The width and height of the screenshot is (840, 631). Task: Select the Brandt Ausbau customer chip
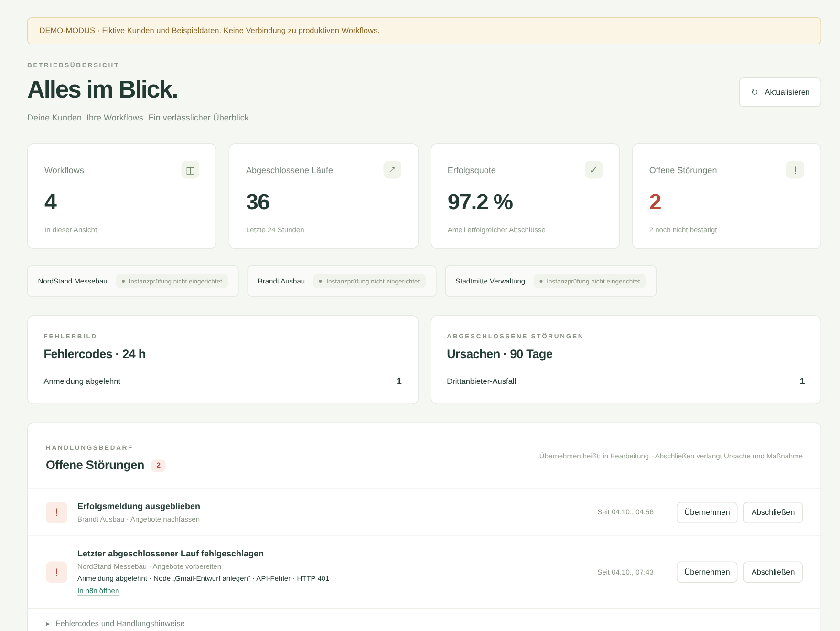coord(342,281)
